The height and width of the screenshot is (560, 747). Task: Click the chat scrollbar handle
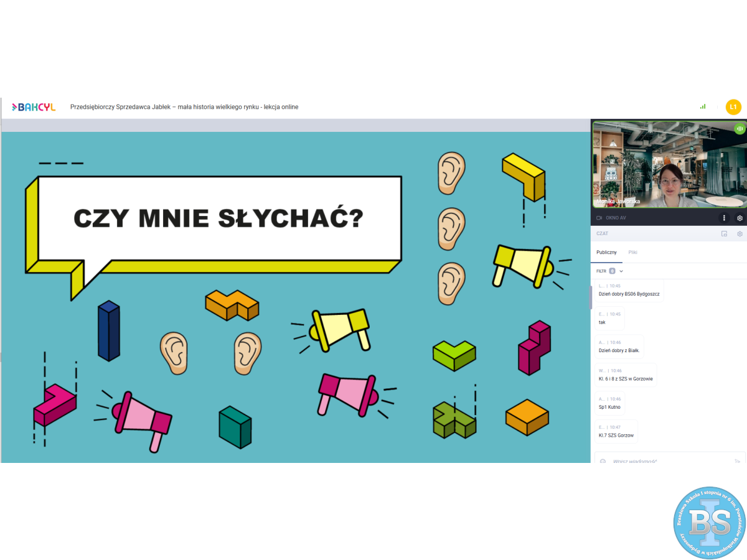[591, 297]
